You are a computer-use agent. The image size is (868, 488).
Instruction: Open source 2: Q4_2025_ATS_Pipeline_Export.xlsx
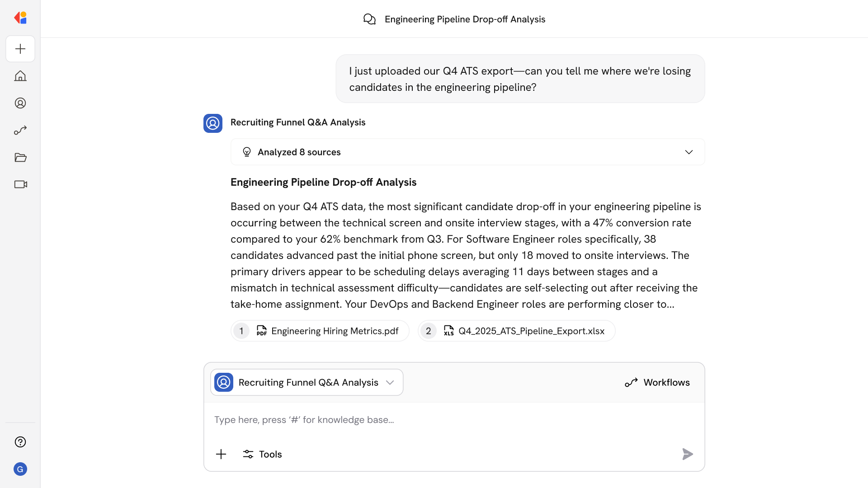pyautogui.click(x=516, y=331)
